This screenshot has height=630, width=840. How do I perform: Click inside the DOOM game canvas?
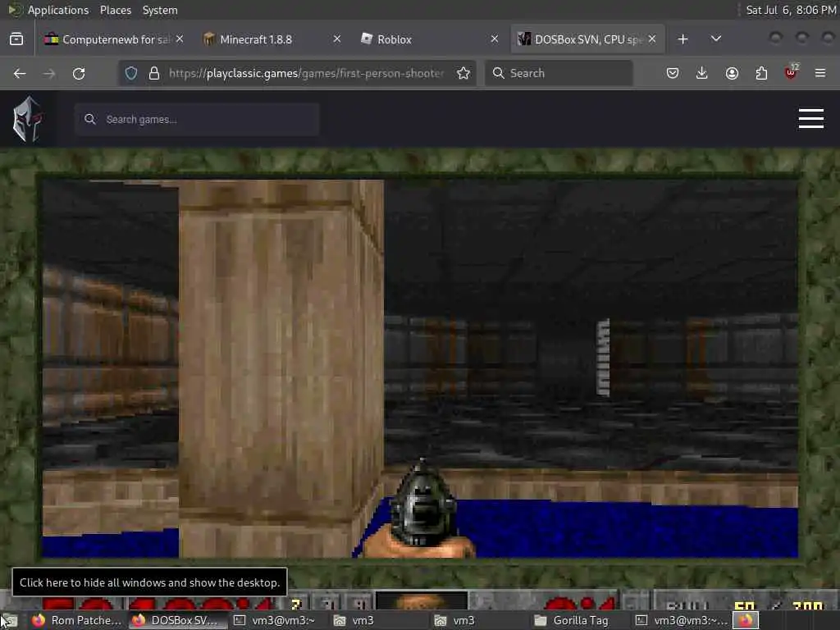pos(420,368)
